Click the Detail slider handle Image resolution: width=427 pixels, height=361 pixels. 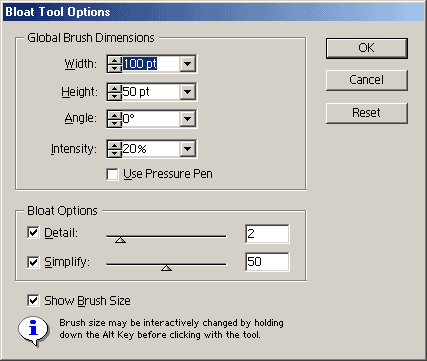tap(120, 240)
